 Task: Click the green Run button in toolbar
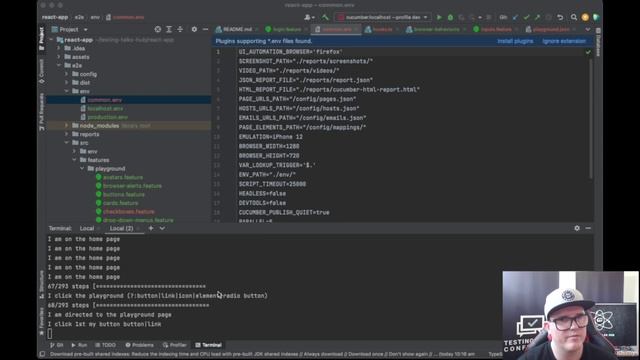coord(439,18)
